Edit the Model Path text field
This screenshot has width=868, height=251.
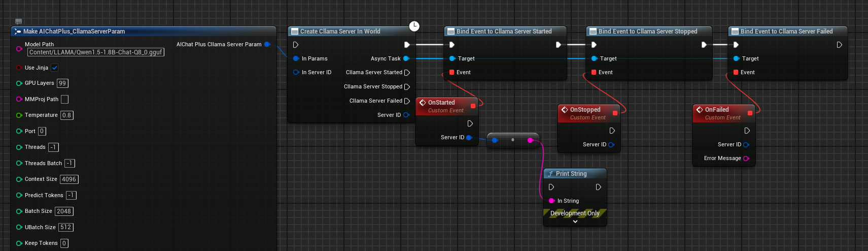pyautogui.click(x=96, y=52)
